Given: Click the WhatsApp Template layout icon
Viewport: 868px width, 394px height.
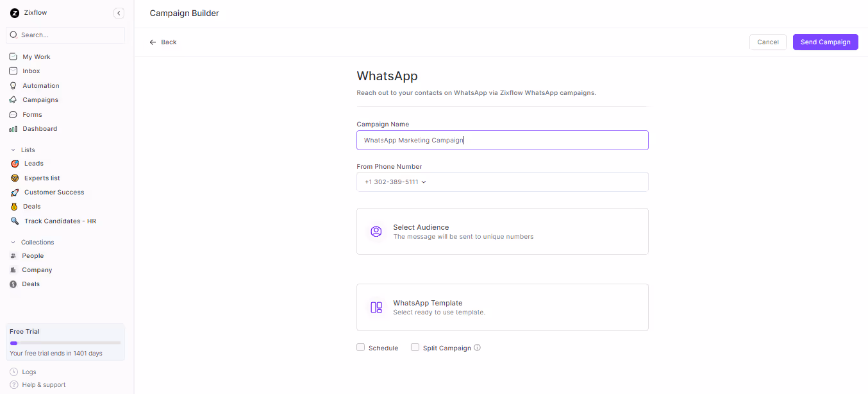Looking at the screenshot, I should tap(376, 307).
